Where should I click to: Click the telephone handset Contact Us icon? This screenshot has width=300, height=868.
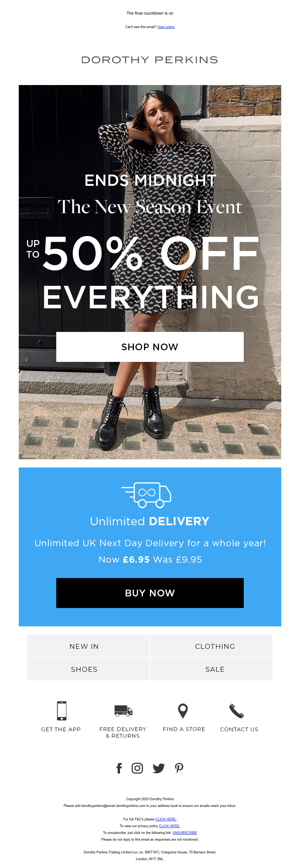[237, 711]
